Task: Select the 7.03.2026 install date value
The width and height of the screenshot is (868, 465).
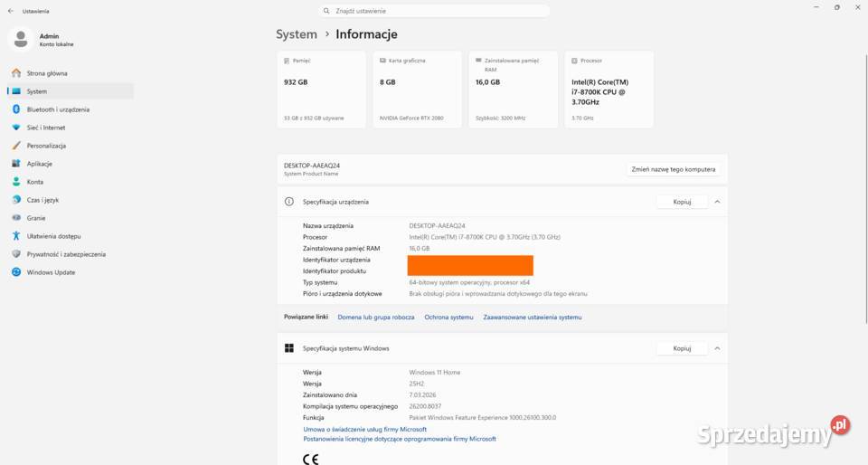Action: (422, 395)
